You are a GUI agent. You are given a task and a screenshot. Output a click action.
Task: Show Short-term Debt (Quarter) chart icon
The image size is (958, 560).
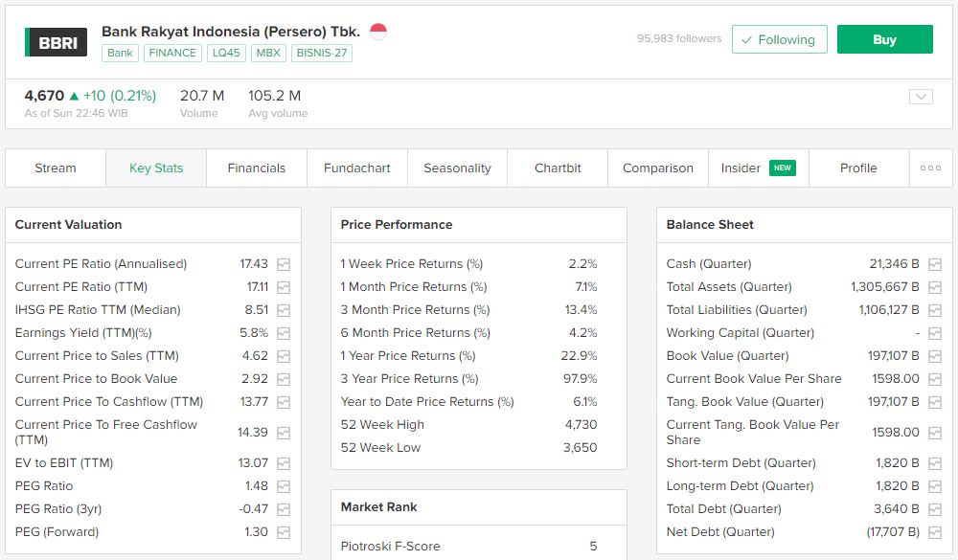click(935, 463)
